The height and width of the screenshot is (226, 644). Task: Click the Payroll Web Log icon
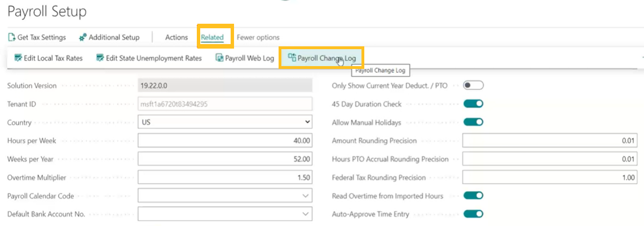(220, 58)
